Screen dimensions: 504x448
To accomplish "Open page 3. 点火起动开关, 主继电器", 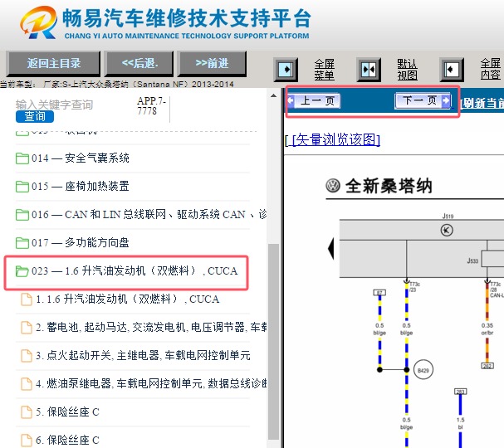I will click(143, 356).
